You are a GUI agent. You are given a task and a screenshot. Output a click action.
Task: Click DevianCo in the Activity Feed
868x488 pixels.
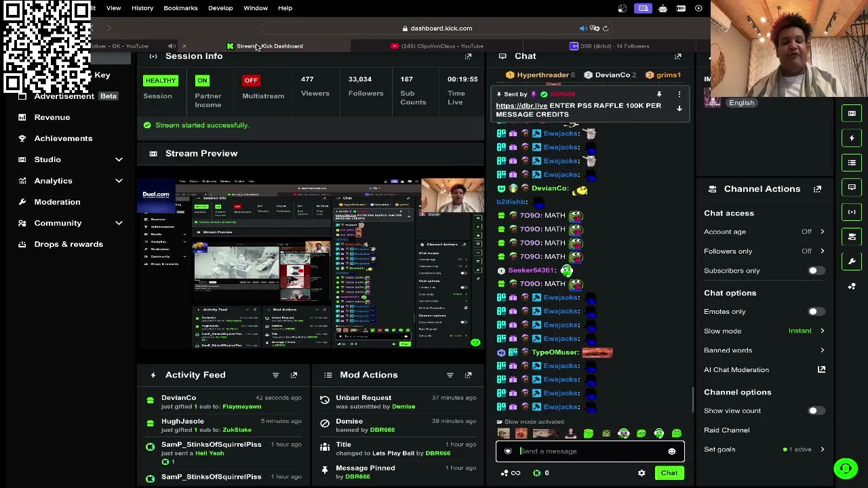178,398
